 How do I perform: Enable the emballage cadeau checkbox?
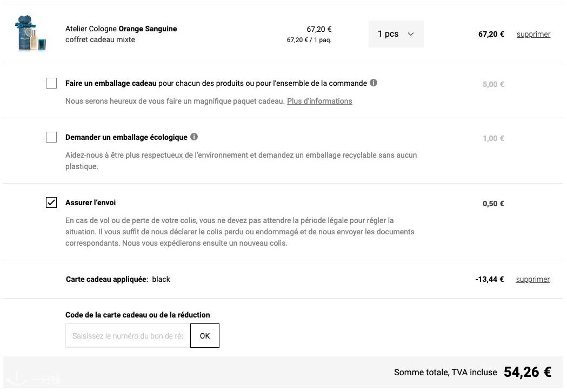click(x=51, y=83)
